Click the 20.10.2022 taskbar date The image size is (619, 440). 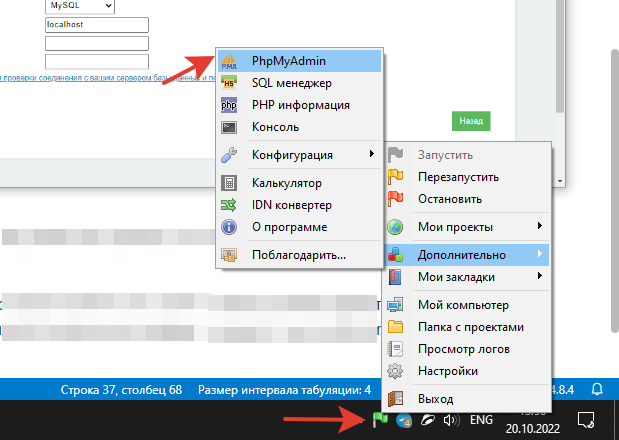pos(533,428)
